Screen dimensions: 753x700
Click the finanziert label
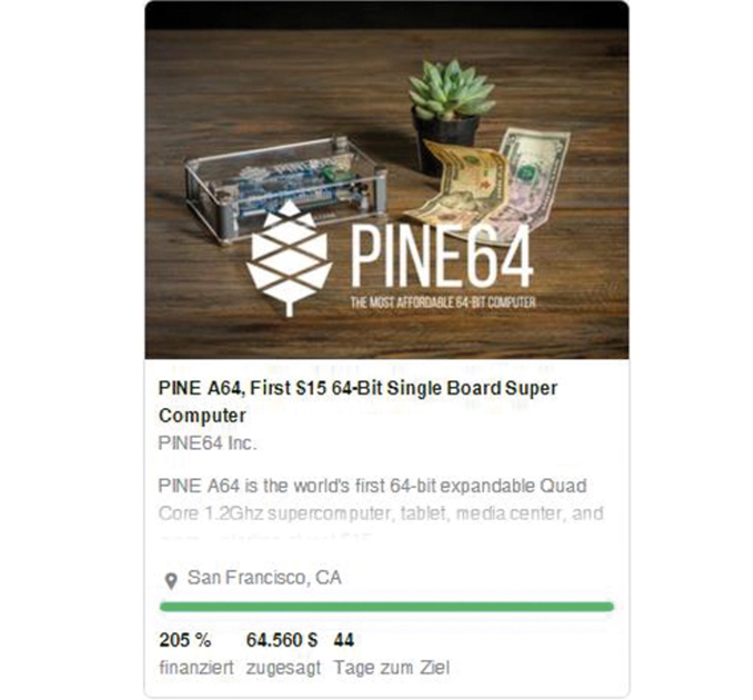pos(196,668)
